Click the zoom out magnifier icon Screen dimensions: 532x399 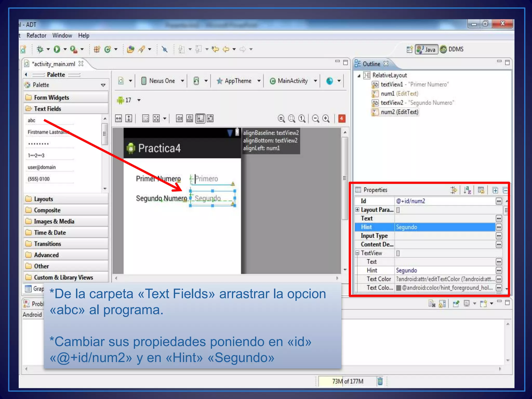tap(316, 119)
